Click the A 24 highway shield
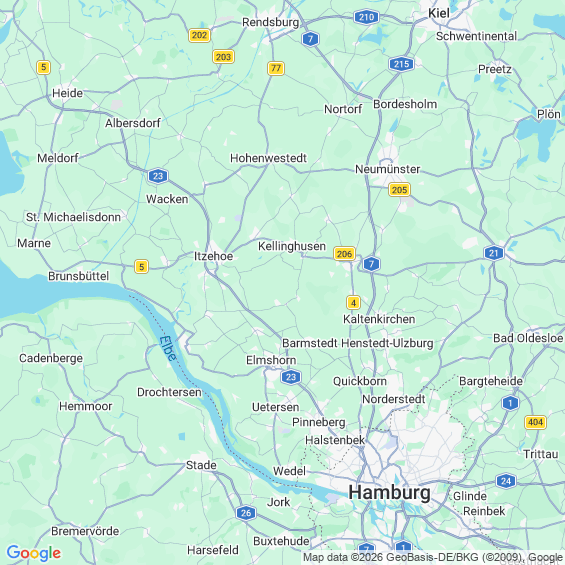Image resolution: width=565 pixels, height=565 pixels. [x=506, y=481]
